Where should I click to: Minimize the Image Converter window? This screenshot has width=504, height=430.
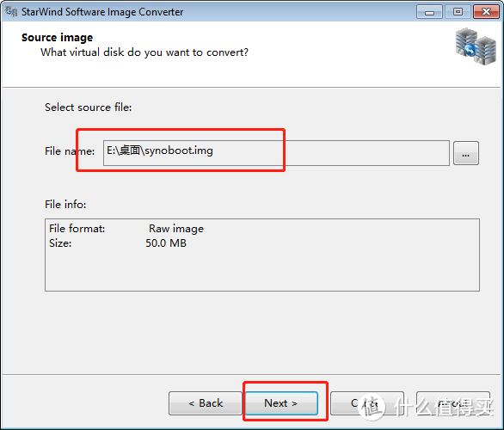click(x=429, y=12)
